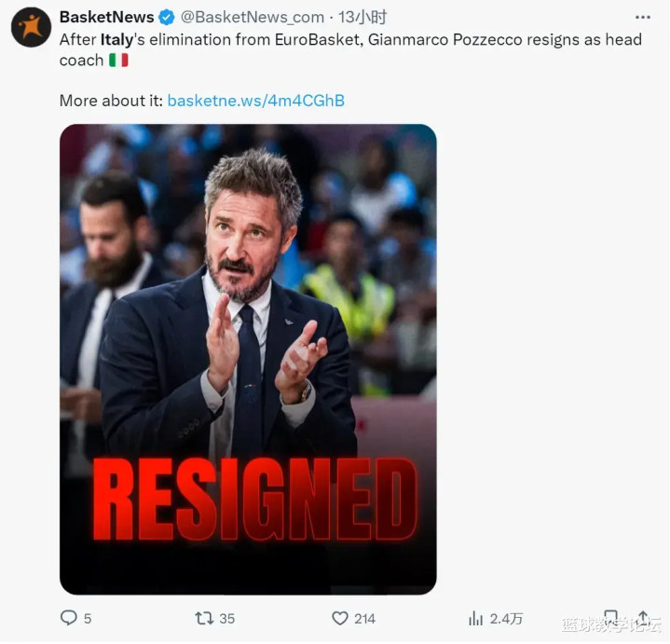View tweet analytics bar chart icon
Screen dimensions: 670x644
coord(475,618)
